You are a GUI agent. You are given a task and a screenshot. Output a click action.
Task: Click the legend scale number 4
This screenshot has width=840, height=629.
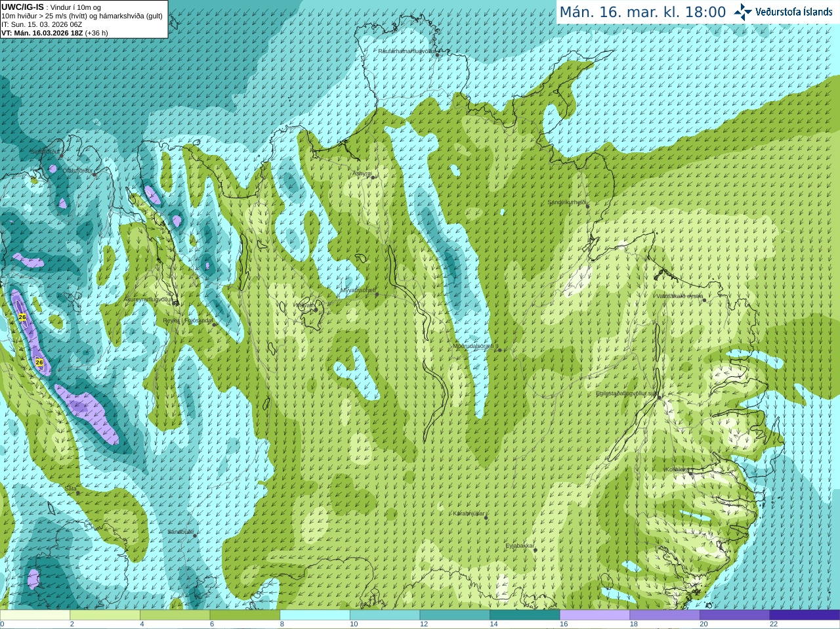(x=142, y=624)
